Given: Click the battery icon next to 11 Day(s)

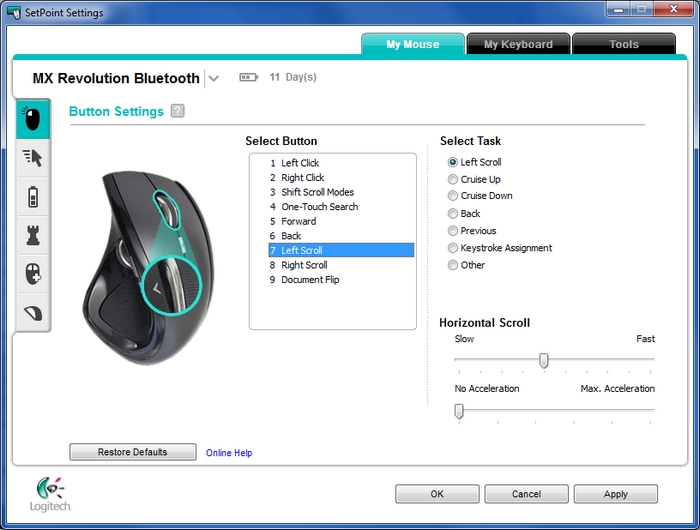Looking at the screenshot, I should [x=248, y=77].
